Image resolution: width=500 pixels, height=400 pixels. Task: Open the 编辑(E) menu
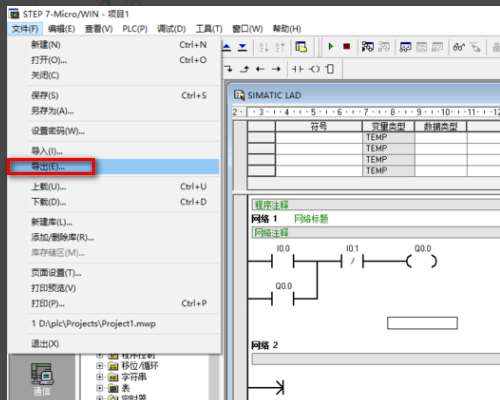[61, 29]
